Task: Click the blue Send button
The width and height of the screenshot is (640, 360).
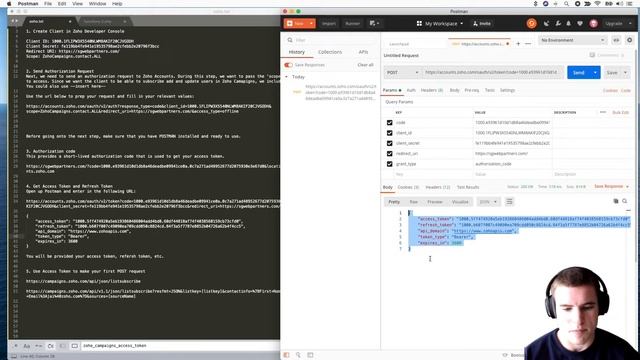Action: tap(579, 72)
